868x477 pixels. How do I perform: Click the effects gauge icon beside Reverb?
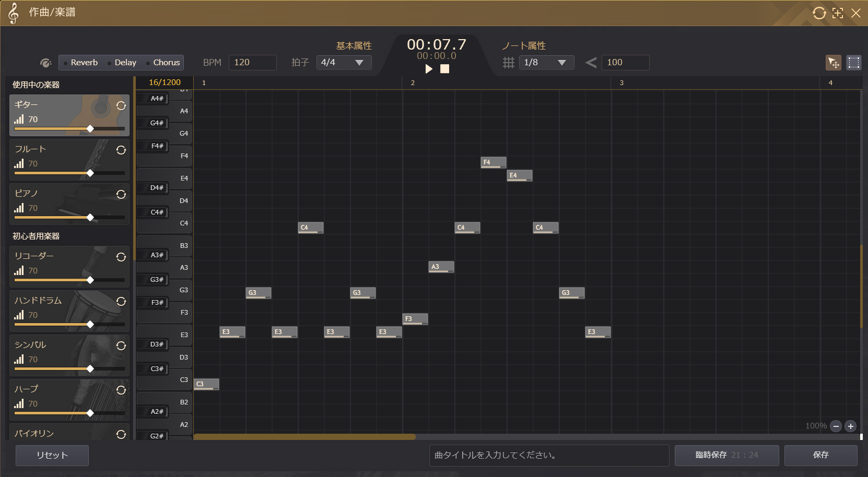[46, 63]
